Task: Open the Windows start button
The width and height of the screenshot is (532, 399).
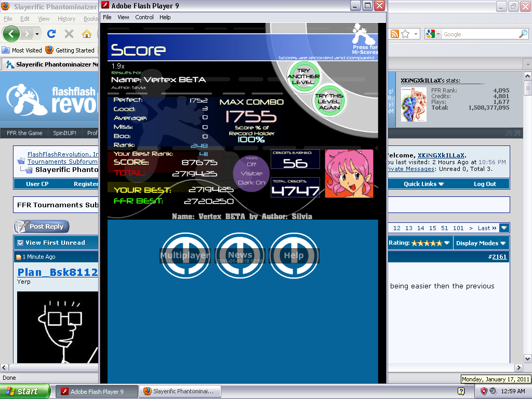Action: [25, 391]
